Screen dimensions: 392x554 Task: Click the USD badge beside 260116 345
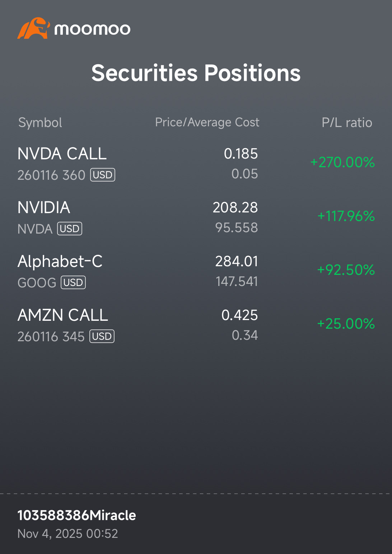[x=102, y=337]
